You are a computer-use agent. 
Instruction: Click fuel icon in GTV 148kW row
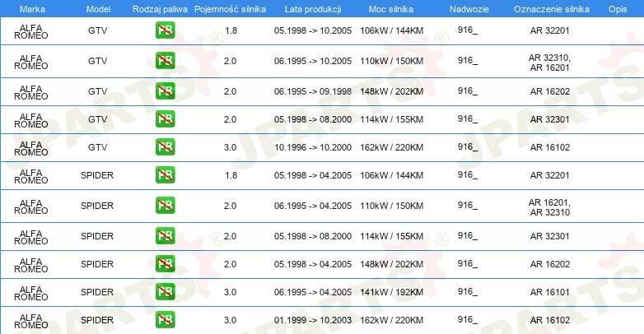click(165, 91)
